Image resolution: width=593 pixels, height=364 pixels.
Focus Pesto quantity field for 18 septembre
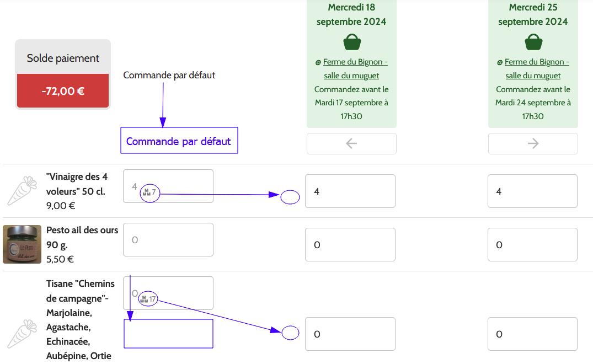pos(350,245)
